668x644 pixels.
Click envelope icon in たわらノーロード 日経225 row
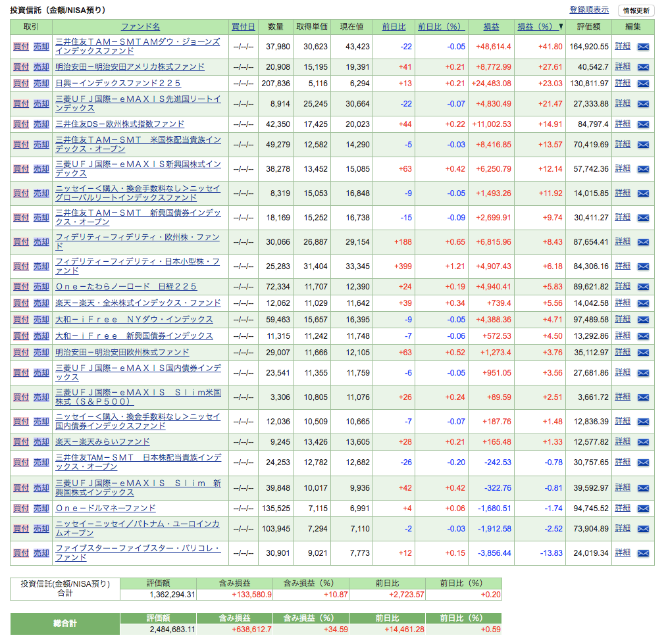coord(643,287)
